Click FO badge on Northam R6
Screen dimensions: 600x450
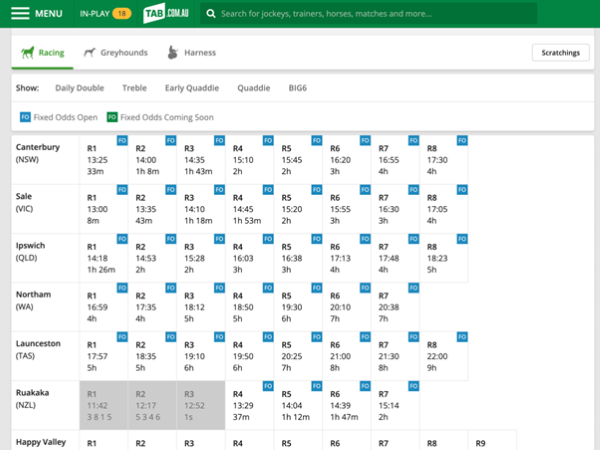[x=365, y=288]
